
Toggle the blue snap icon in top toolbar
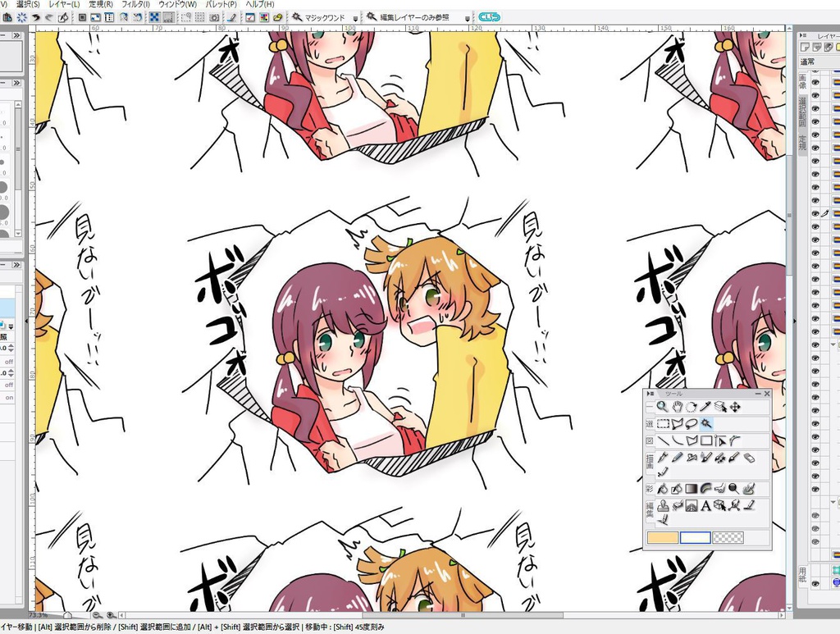click(x=154, y=17)
